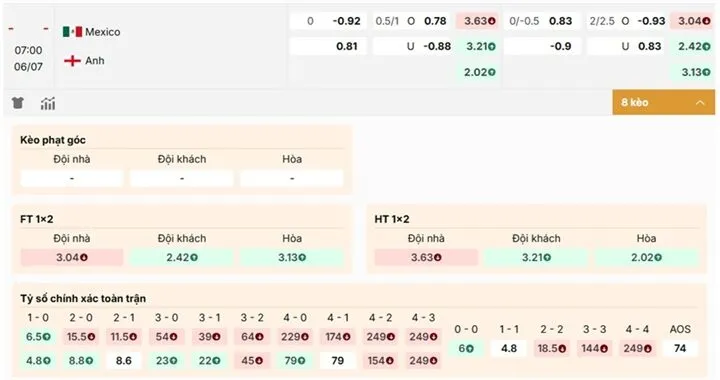This screenshot has width=720, height=380.
Task: Click match time 07:00
Action: (28, 50)
